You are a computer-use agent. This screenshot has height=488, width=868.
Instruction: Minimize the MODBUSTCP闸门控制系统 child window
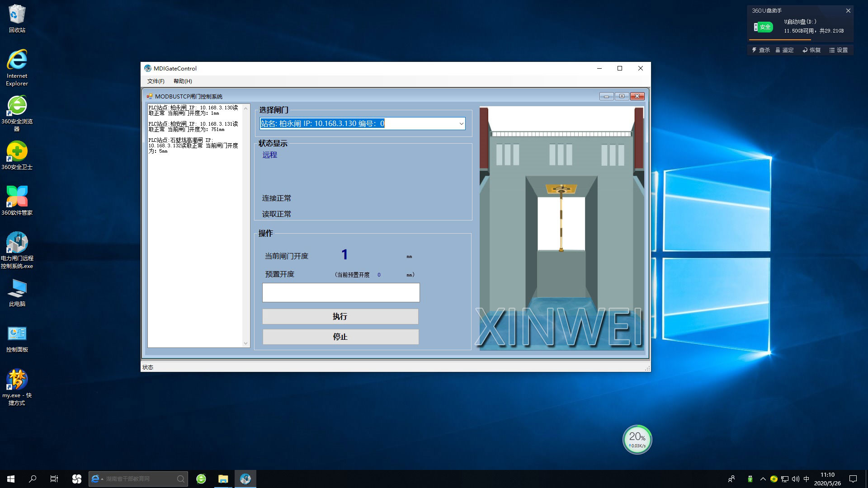pos(606,96)
